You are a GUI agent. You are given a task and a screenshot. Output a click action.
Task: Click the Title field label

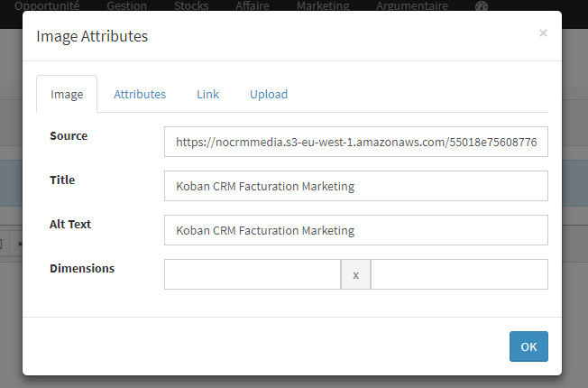[62, 180]
